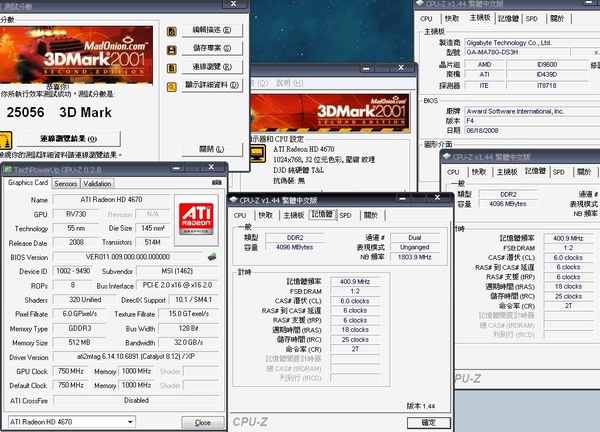The image size is (600, 432).
Task: Select CPU tab in Gigabyte mainboard CPU-Z window
Action: click(x=426, y=19)
